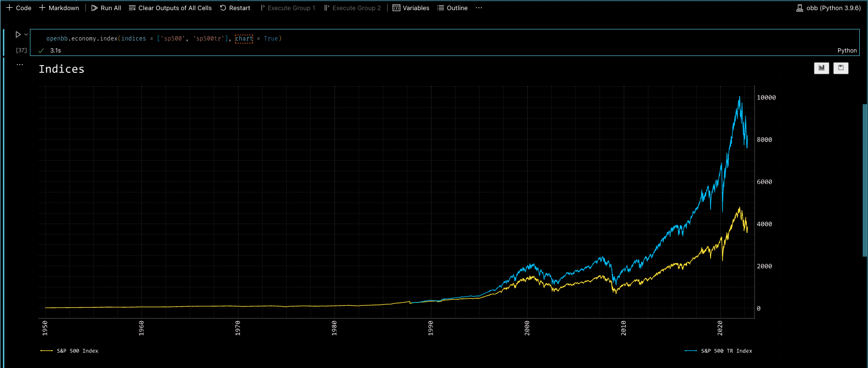This screenshot has width=868, height=368.
Task: Run All cells in notebook
Action: pyautogui.click(x=106, y=8)
